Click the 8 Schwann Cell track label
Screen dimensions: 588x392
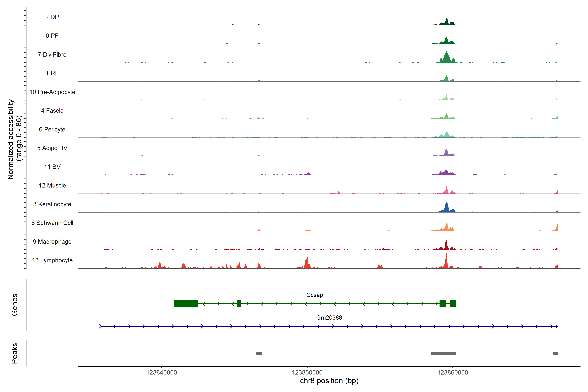pos(52,223)
